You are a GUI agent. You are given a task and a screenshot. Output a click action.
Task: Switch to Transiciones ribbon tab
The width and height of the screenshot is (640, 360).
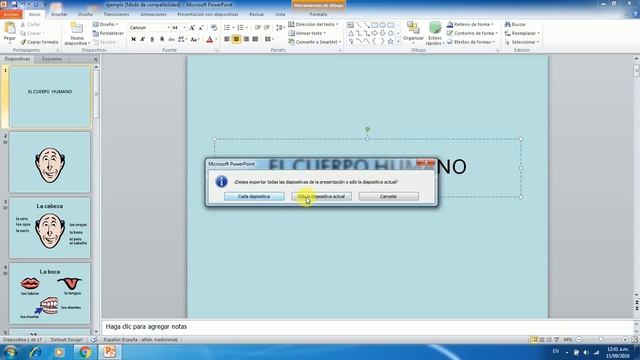pyautogui.click(x=116, y=14)
